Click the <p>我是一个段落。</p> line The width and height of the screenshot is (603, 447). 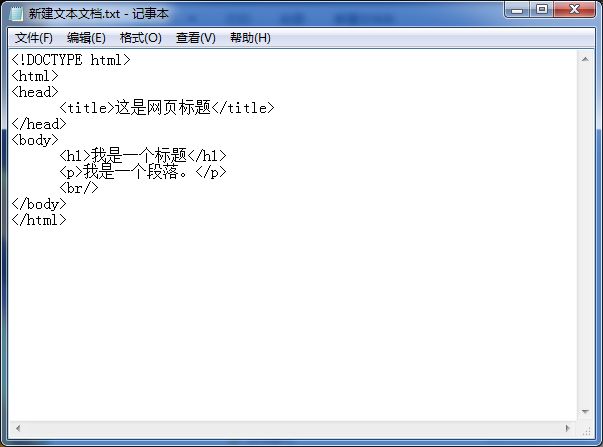[x=143, y=172]
